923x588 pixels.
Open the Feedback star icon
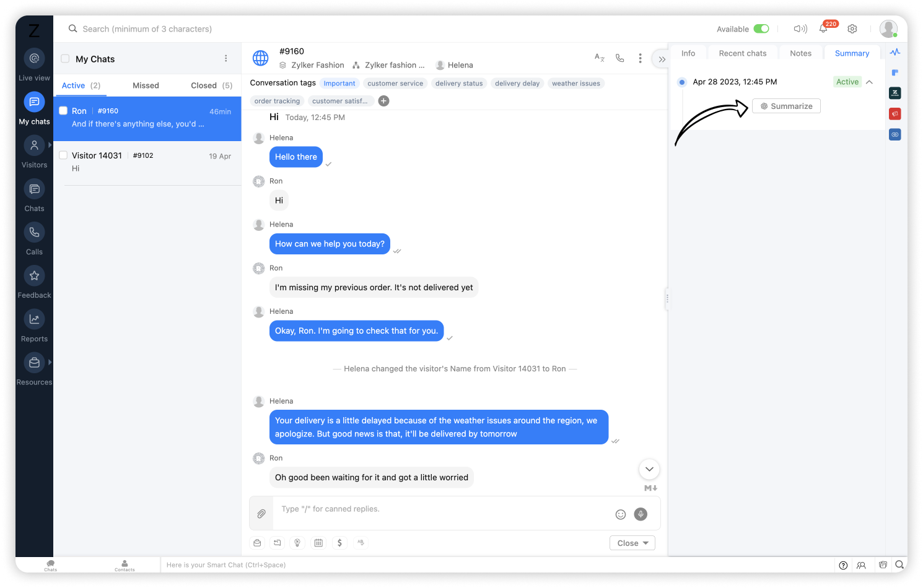tap(34, 275)
